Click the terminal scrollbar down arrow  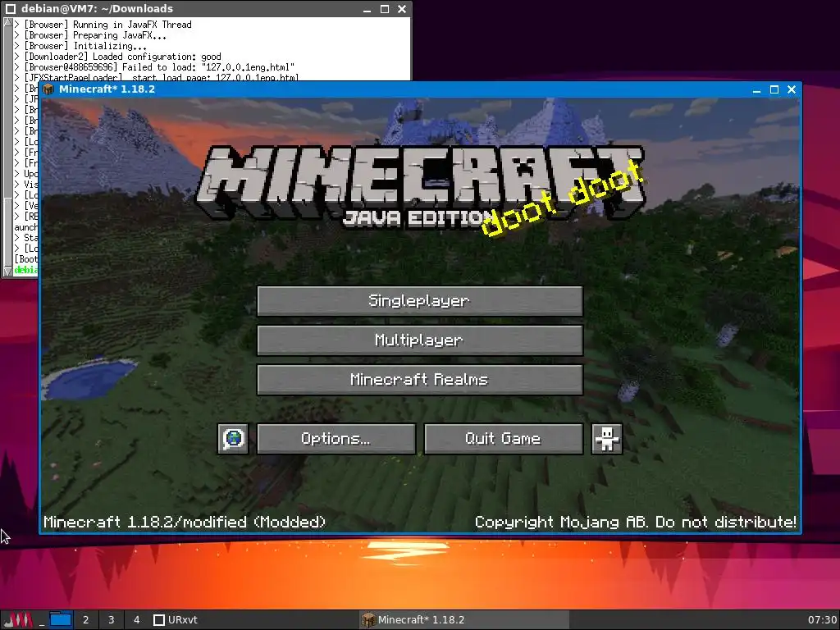(7, 272)
